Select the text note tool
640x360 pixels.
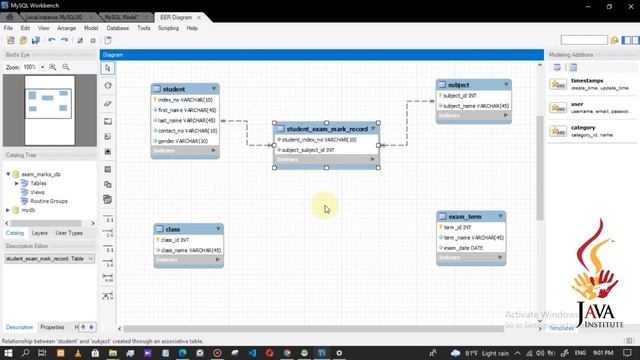click(x=108, y=136)
